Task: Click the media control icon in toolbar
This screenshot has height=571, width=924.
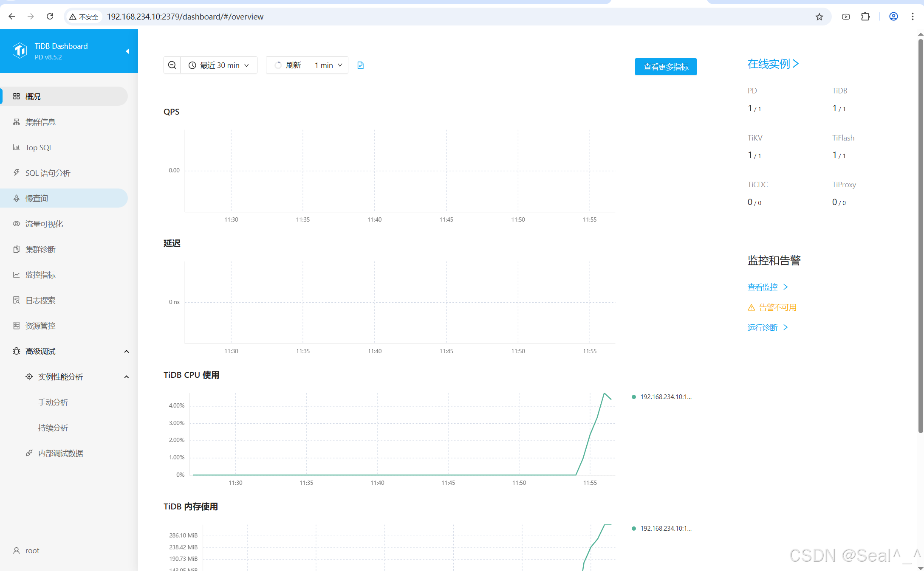Action: tap(846, 17)
